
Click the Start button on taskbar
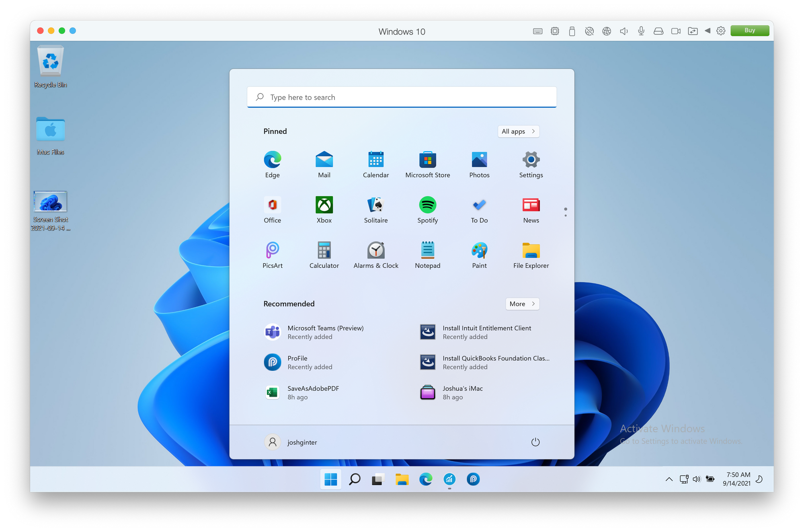click(330, 479)
